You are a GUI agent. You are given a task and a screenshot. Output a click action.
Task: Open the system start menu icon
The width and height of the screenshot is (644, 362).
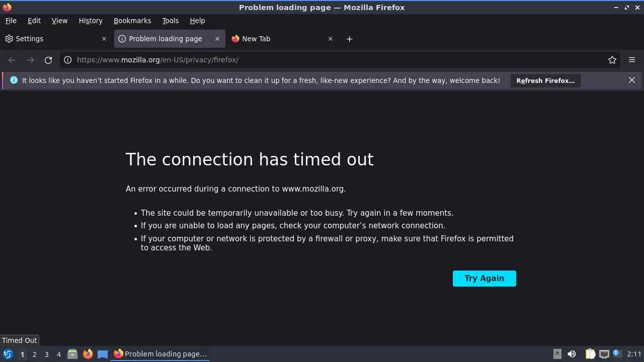point(8,354)
